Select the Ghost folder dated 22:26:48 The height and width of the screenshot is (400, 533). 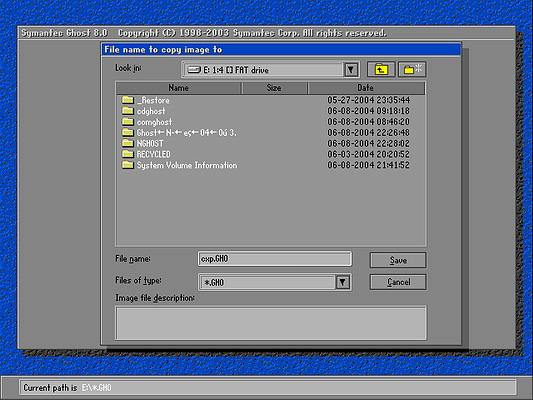[186, 133]
